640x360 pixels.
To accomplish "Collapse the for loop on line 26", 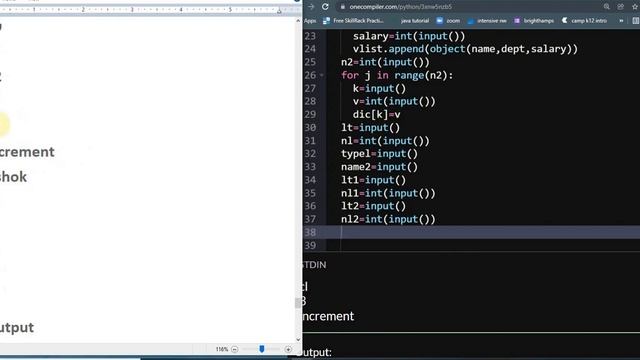I will (x=322, y=76).
